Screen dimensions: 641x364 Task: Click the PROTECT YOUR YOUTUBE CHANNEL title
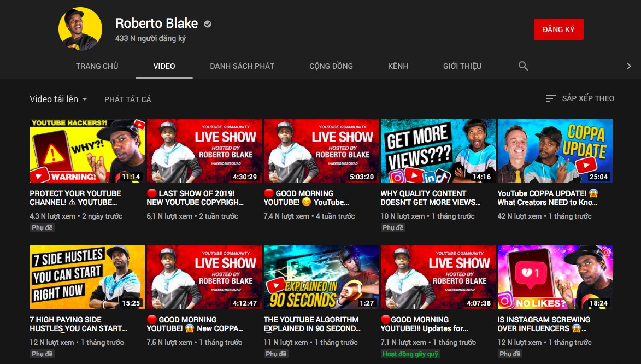pyautogui.click(x=75, y=197)
